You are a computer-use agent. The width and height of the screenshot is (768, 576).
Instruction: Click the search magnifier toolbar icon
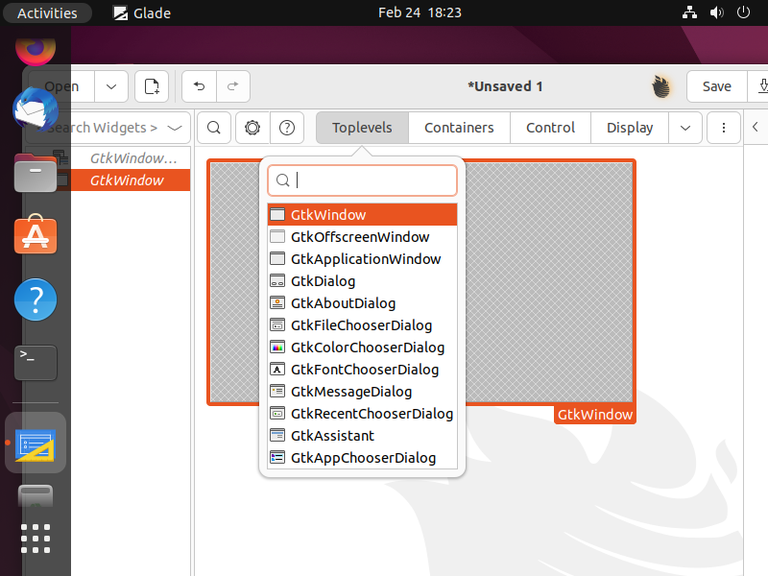[214, 128]
